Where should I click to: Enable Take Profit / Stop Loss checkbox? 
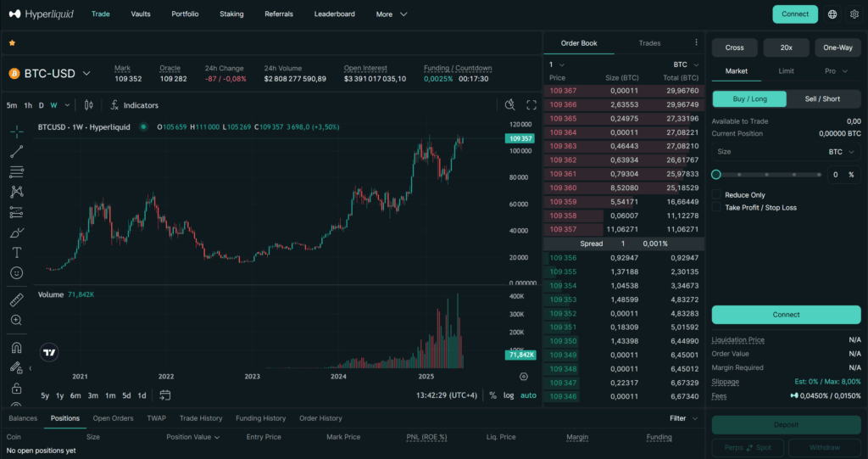(716, 207)
